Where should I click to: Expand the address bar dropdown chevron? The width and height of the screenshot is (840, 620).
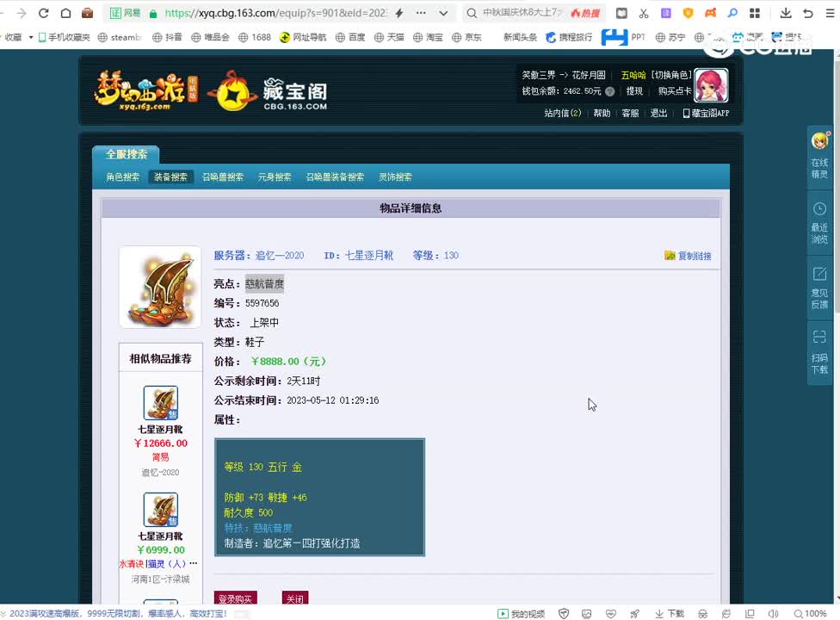click(443, 13)
